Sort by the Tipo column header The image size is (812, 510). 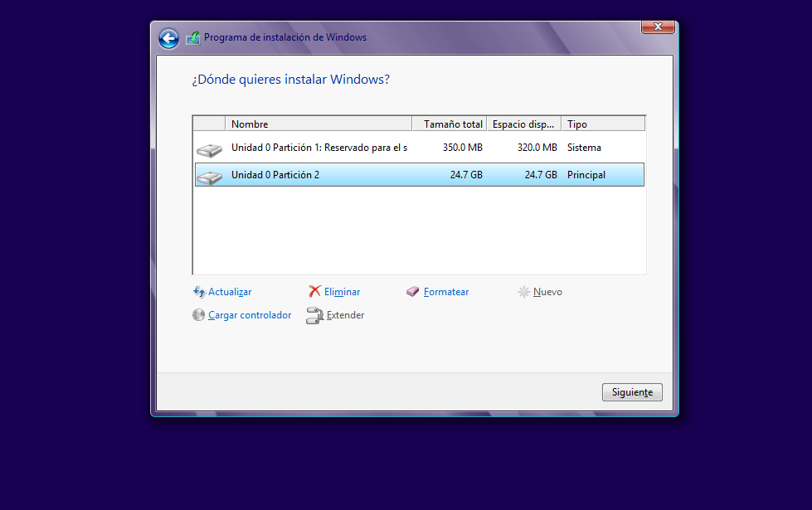tap(603, 124)
